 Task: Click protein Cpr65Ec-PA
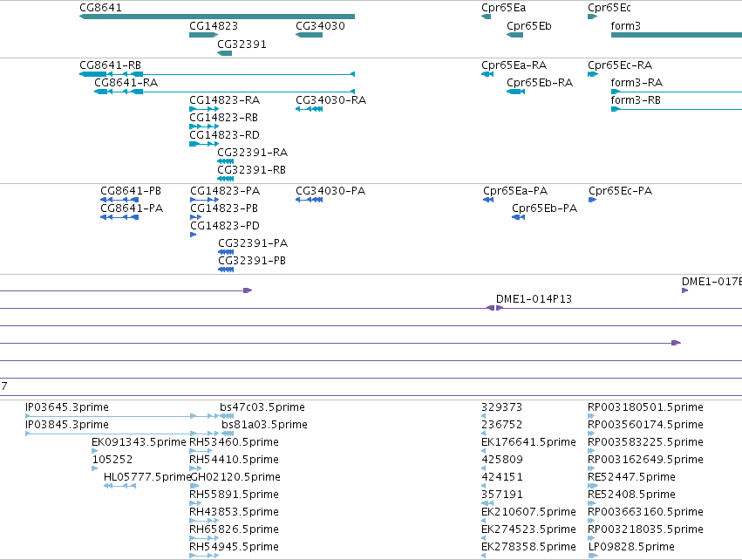tap(592, 200)
